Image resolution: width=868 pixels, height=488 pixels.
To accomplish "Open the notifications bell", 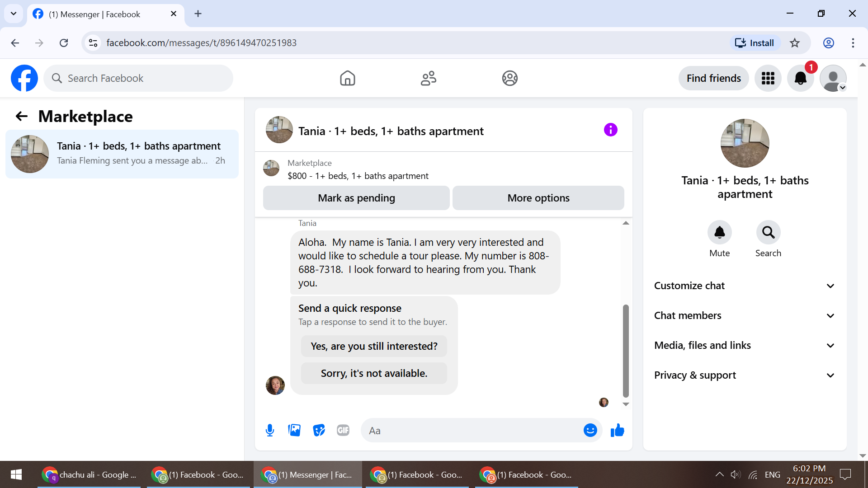I will coord(800,78).
